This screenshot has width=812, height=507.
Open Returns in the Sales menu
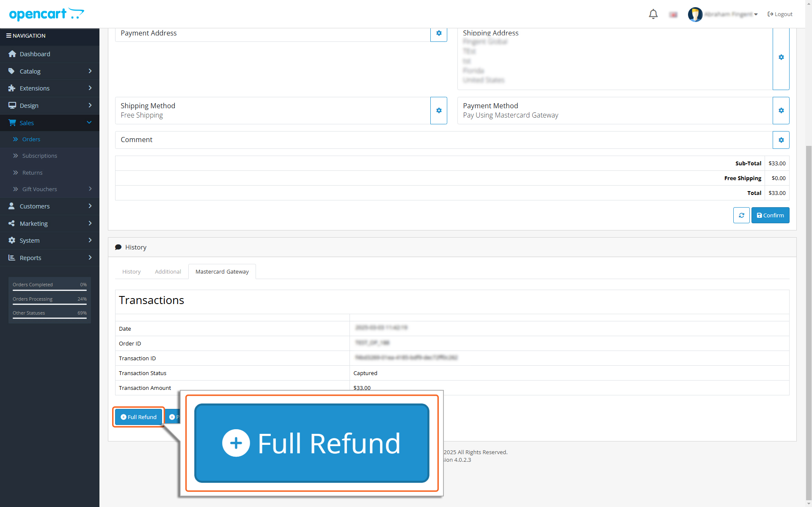click(x=33, y=173)
